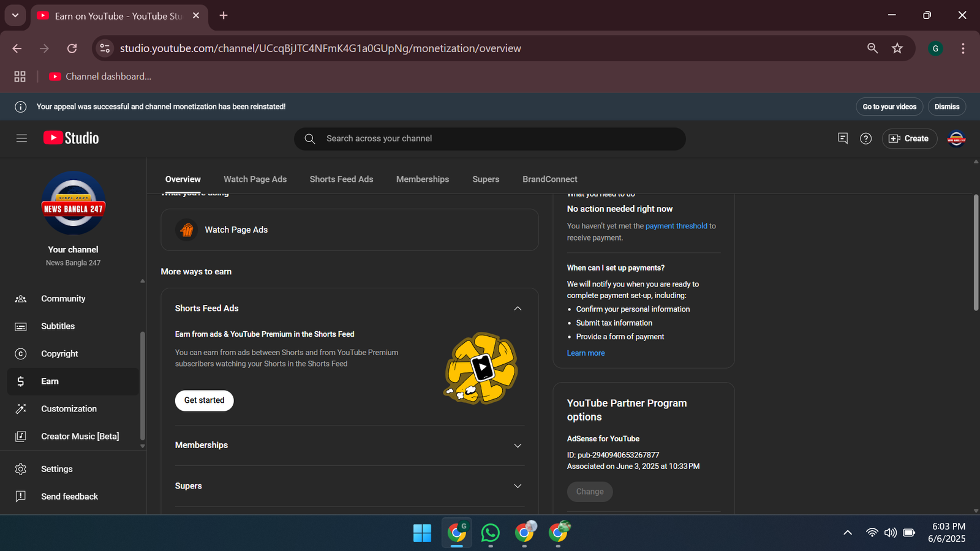Select Earn in the sidebar
The width and height of the screenshot is (980, 551).
click(x=73, y=381)
